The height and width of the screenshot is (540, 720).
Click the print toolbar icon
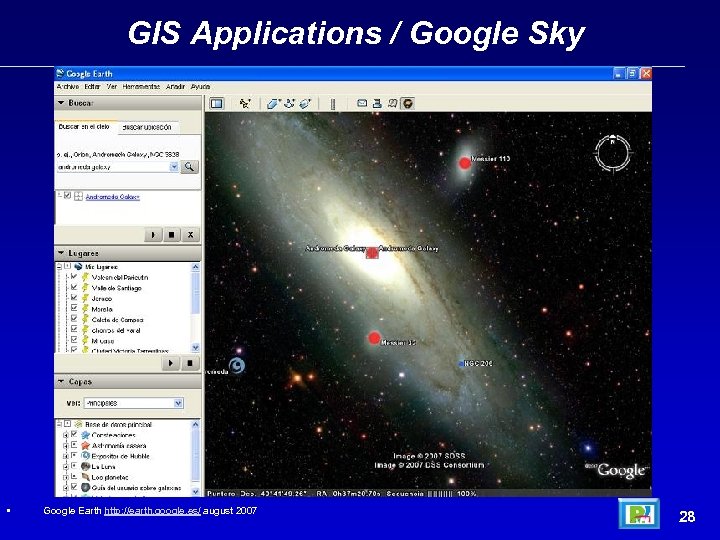(377, 103)
